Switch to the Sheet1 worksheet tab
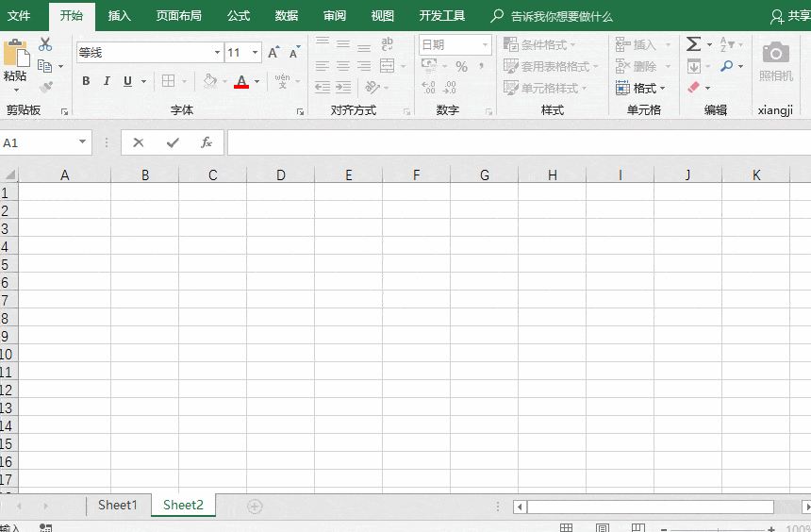Image resolution: width=811 pixels, height=532 pixels. (118, 505)
